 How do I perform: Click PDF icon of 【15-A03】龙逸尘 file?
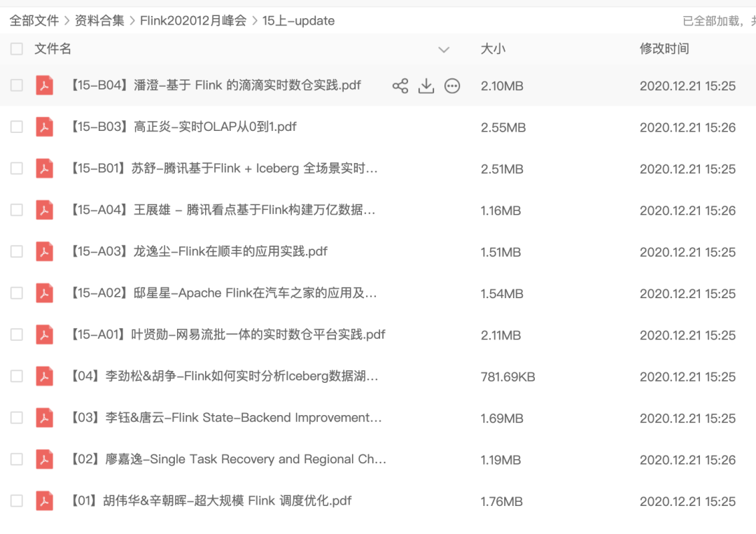tap(44, 251)
